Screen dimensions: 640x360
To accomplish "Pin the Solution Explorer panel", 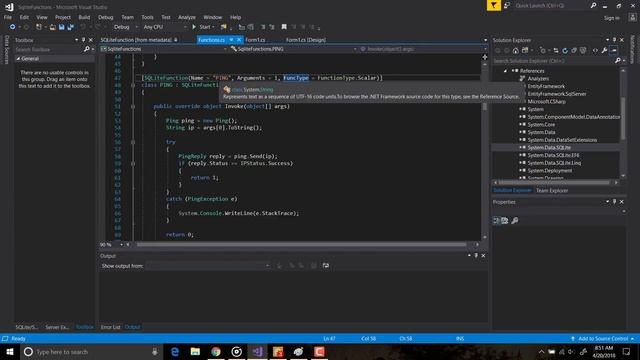I will tap(614, 40).
